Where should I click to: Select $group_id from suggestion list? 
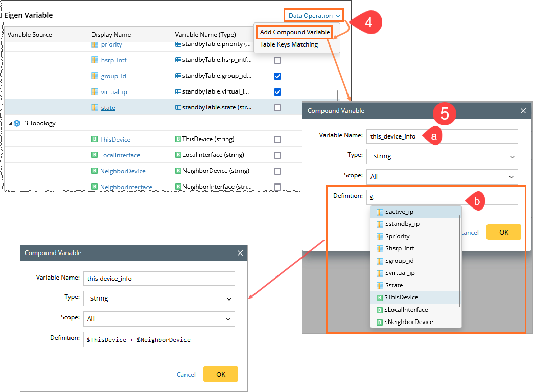[x=415, y=261]
